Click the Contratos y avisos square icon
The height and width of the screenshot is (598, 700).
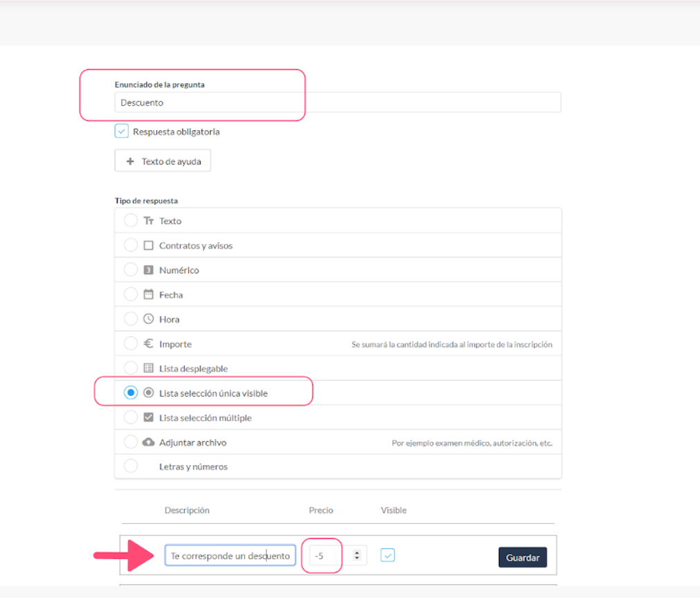148,245
